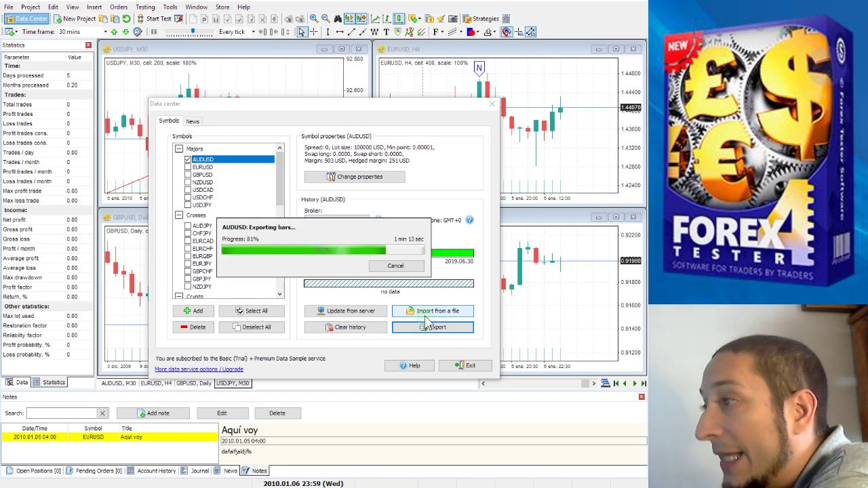This screenshot has width=868, height=488.
Task: Check the USDCHF symbol checkbox
Action: tap(188, 197)
